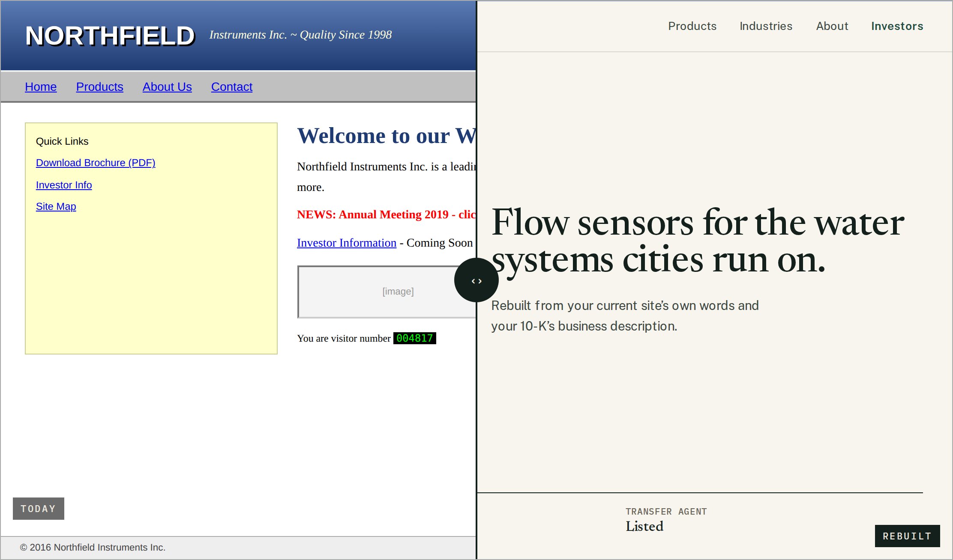Open the Home link in old site nav
953x560 pixels.
coord(41,87)
